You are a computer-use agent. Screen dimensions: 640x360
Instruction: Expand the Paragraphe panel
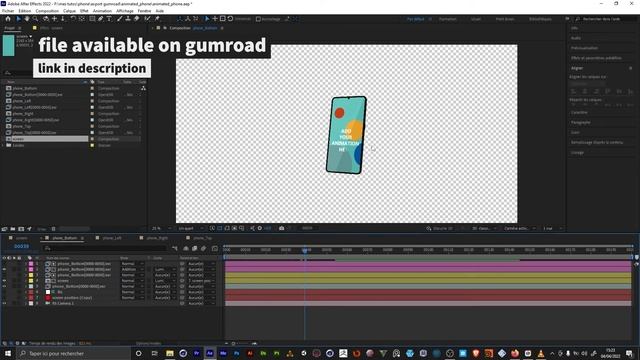[x=580, y=122]
